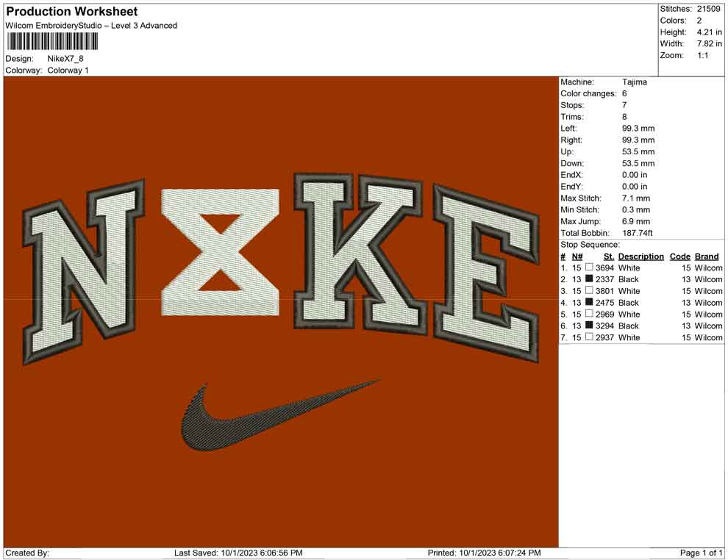728x560 pixels.
Task: Click "Page 1 of 1" in the footer
Action: tap(701, 553)
